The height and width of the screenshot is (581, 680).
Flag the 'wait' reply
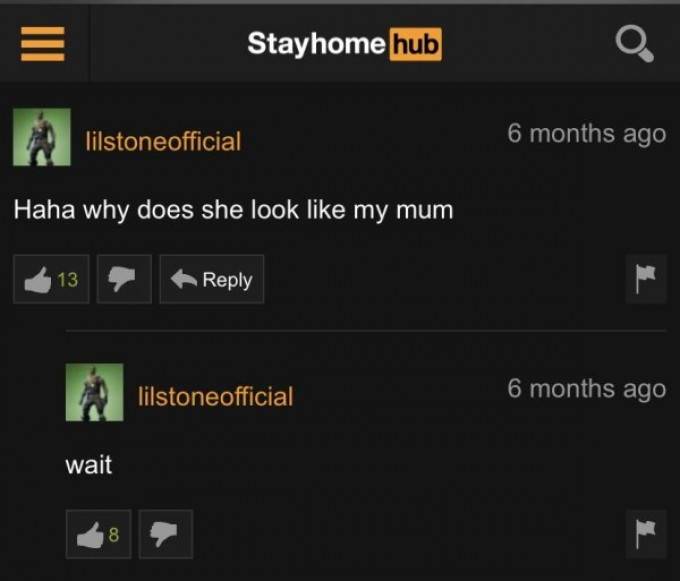pos(646,534)
